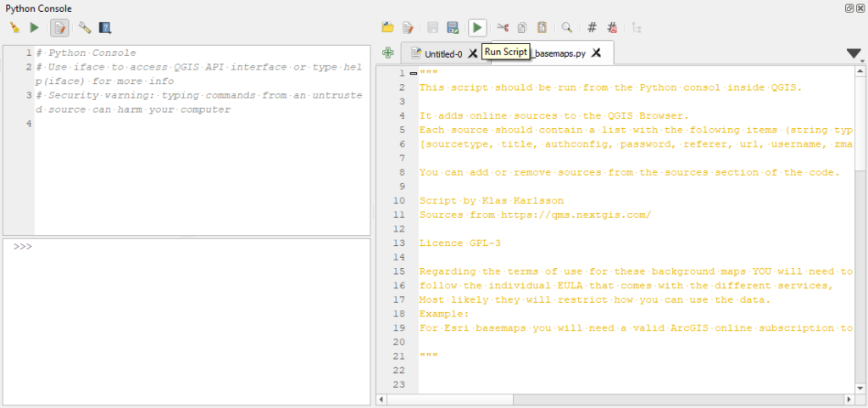Open Find Text magnifier tool

point(566,28)
